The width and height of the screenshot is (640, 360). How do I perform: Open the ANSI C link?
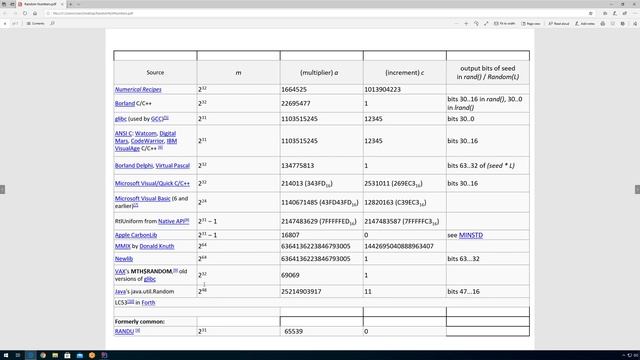tap(123, 133)
